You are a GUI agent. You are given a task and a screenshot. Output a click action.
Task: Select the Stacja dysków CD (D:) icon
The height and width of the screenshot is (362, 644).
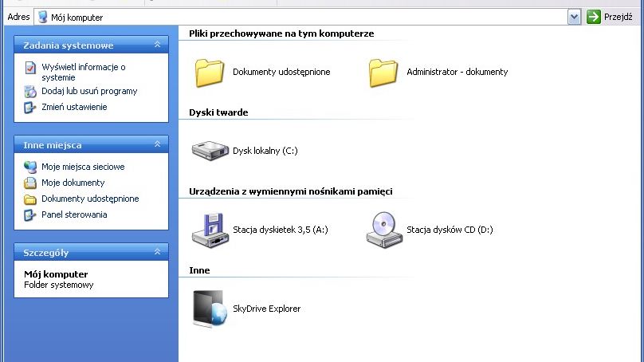point(384,230)
